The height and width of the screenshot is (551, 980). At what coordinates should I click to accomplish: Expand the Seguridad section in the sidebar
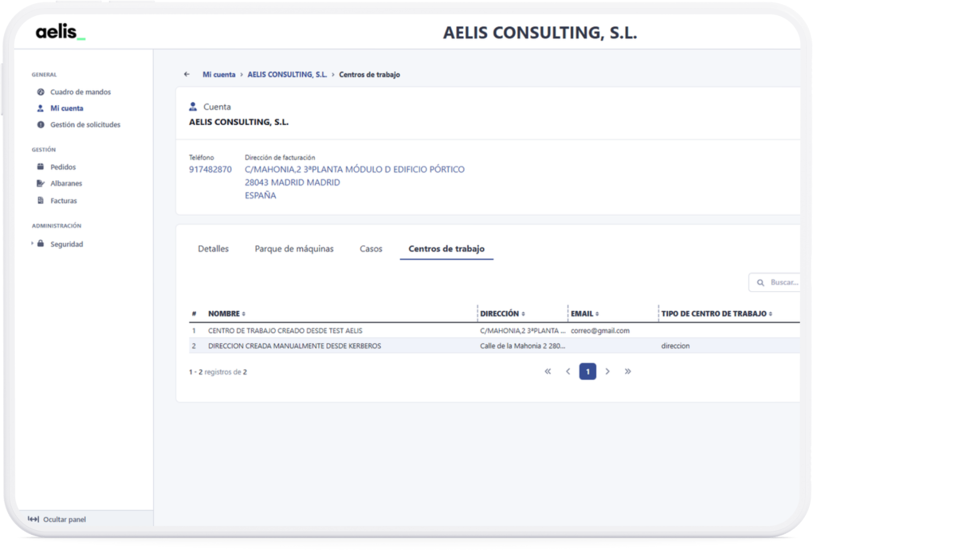pyautogui.click(x=32, y=244)
